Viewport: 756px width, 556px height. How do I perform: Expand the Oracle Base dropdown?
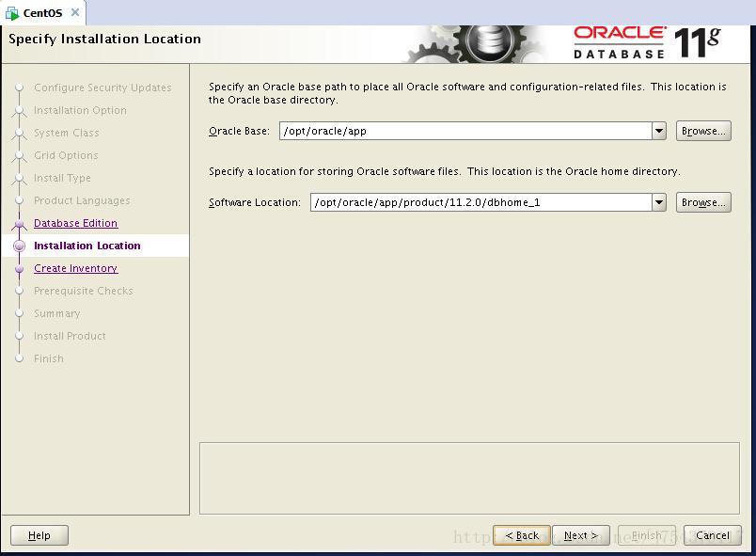[x=659, y=132]
